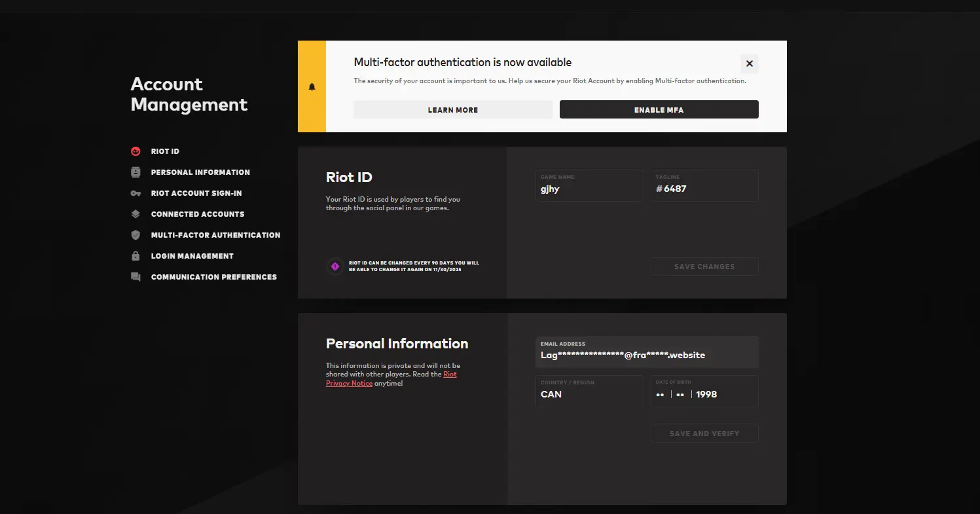The image size is (980, 514).
Task: Select Login Management from the sidebar
Action: click(192, 256)
